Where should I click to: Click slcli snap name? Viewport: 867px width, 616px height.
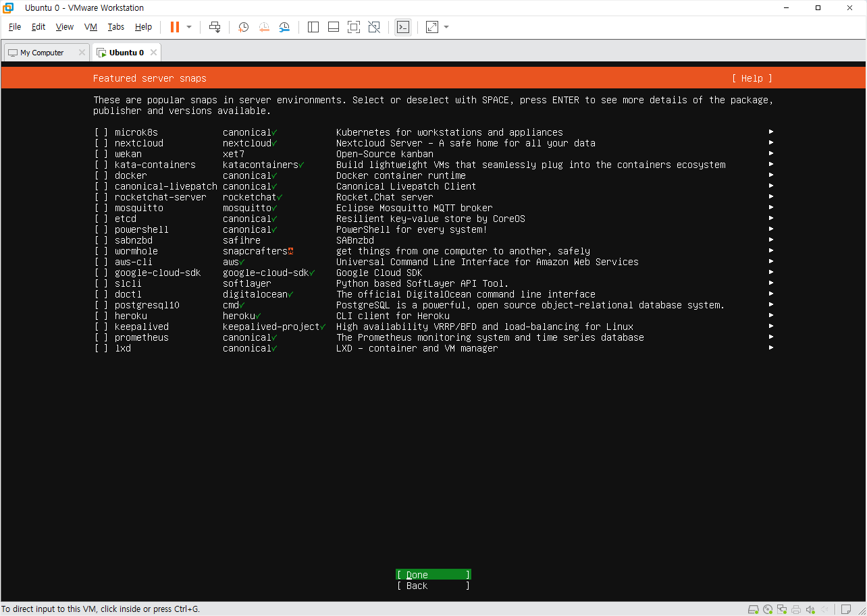click(128, 283)
